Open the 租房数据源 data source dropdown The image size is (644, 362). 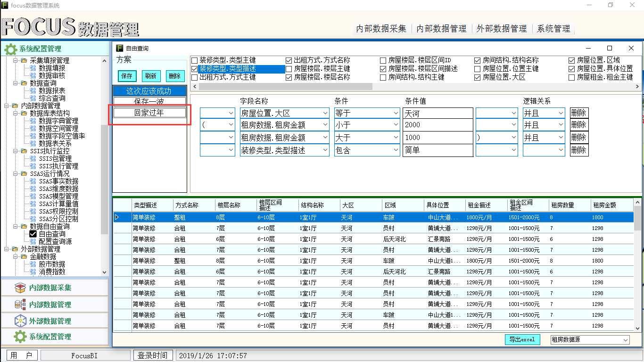(625, 340)
